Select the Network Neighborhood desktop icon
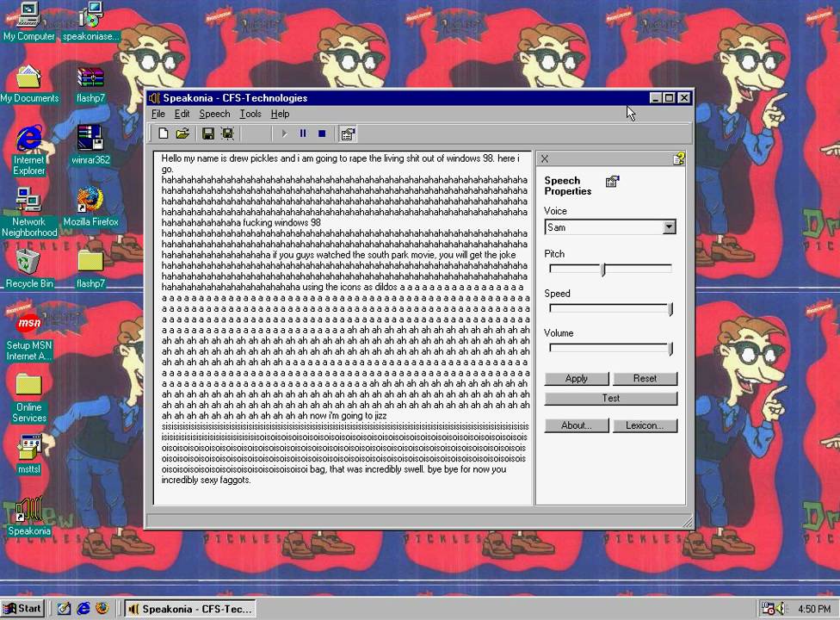Viewport: 840px width, 620px height. tap(29, 212)
